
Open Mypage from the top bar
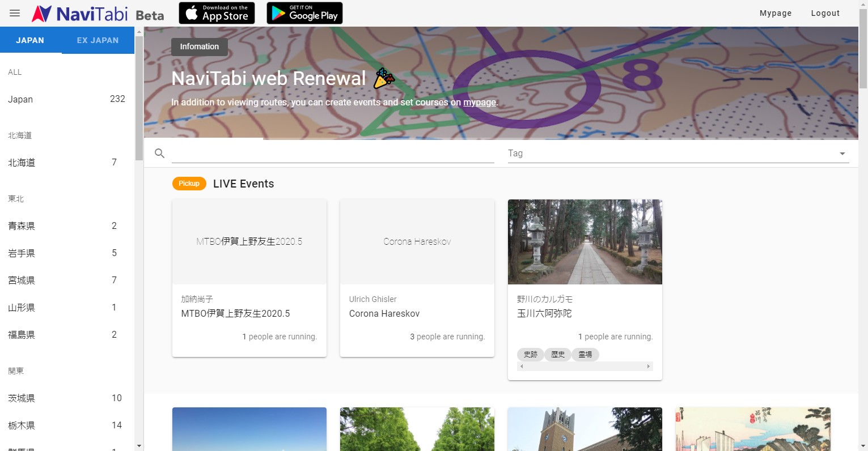tap(776, 13)
